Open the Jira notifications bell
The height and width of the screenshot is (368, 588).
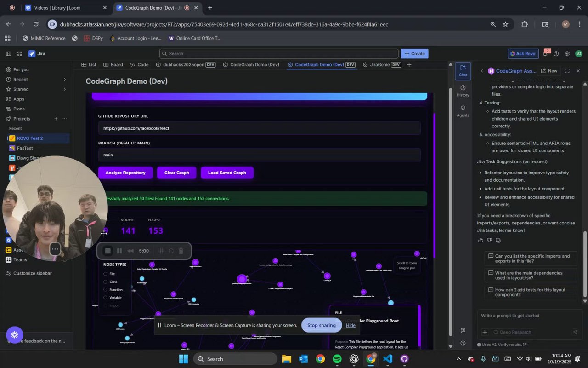[545, 54]
